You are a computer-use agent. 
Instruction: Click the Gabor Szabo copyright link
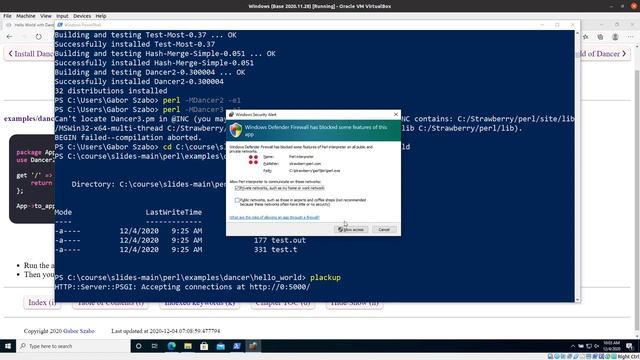(x=79, y=331)
